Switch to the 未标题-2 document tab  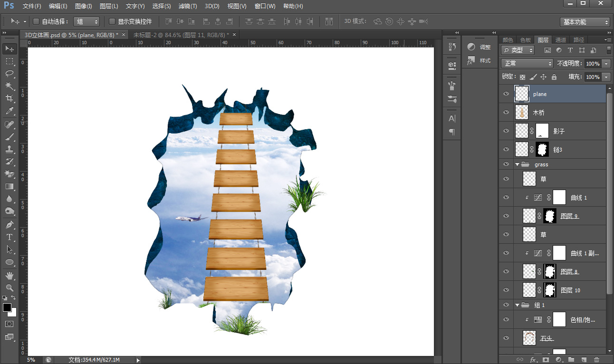tap(181, 35)
